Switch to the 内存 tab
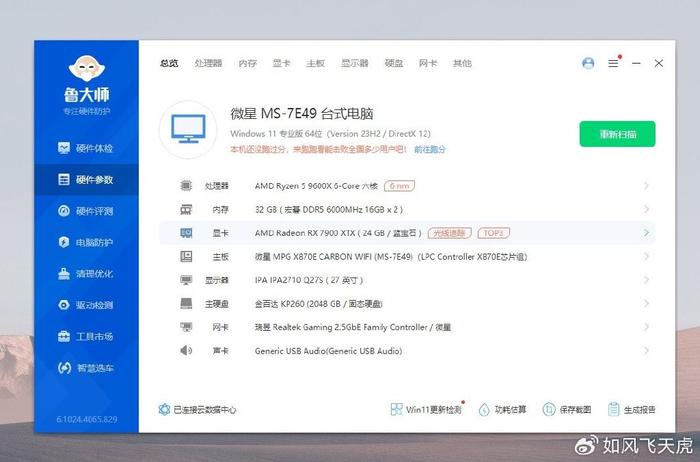 (x=248, y=63)
